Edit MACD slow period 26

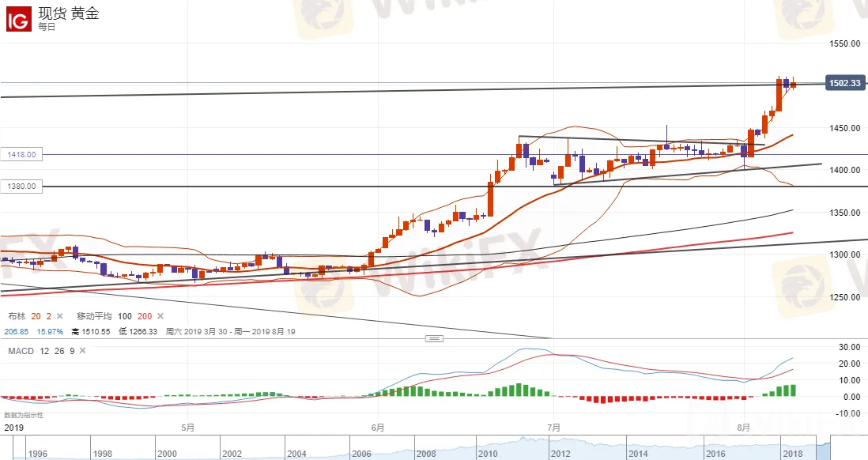click(x=59, y=351)
